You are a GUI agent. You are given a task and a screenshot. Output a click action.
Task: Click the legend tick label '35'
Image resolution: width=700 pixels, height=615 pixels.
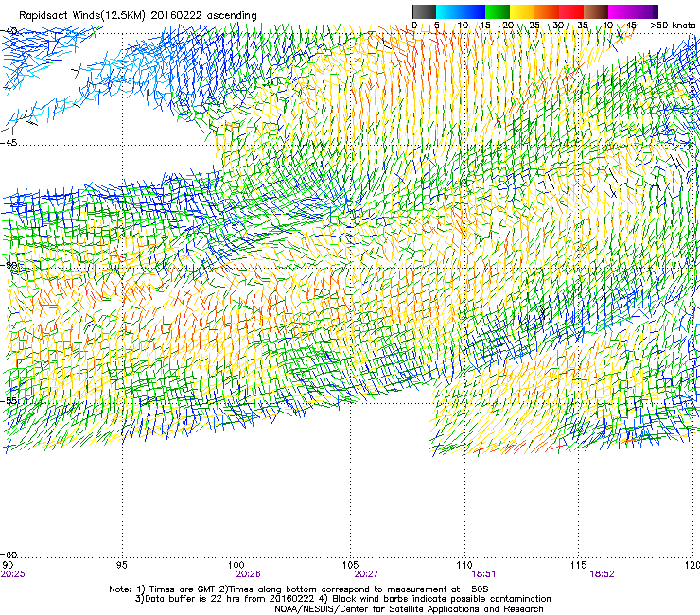(x=583, y=25)
